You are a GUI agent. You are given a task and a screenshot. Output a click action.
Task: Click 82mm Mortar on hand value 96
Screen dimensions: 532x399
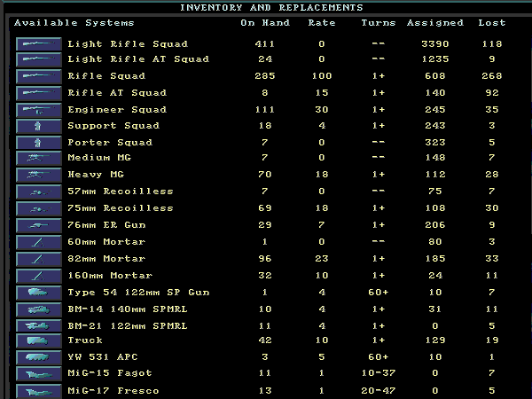265,259
